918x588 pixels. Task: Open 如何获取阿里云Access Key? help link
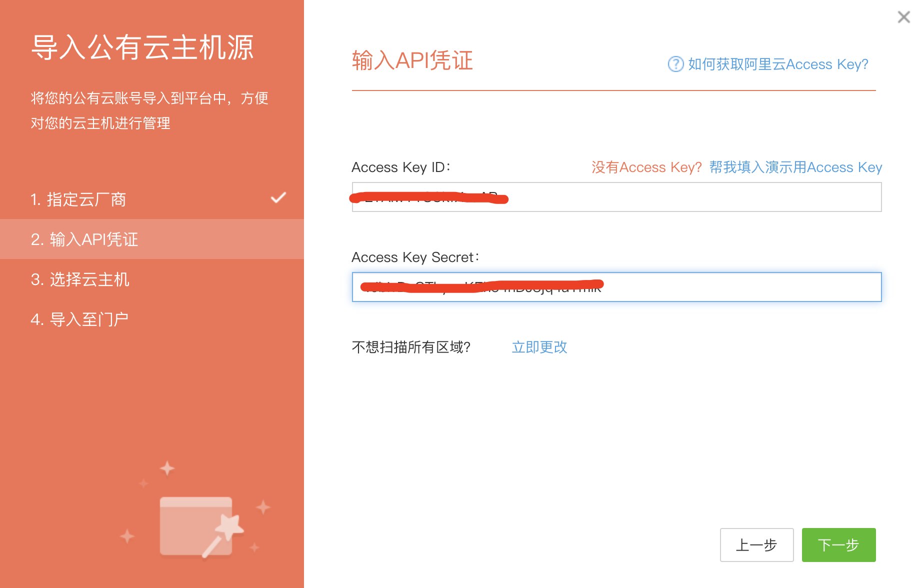point(777,64)
